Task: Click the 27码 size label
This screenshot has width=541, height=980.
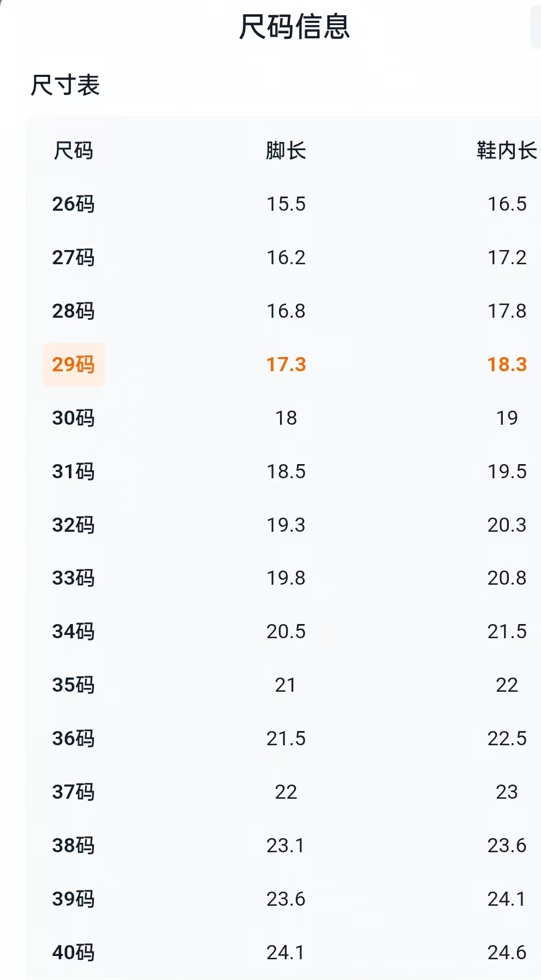Action: coord(74,258)
